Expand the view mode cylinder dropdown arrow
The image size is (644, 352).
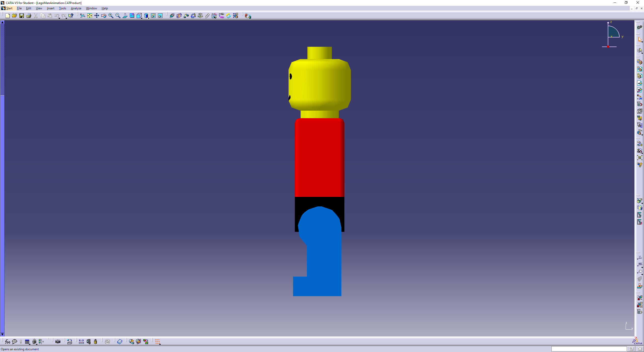pyautogui.click(x=149, y=18)
